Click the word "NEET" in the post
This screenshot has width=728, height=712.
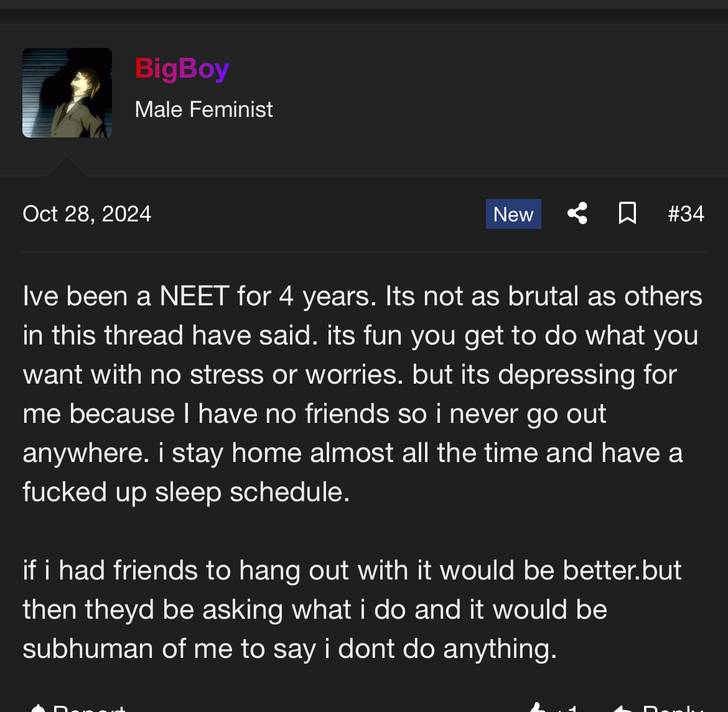(194, 296)
